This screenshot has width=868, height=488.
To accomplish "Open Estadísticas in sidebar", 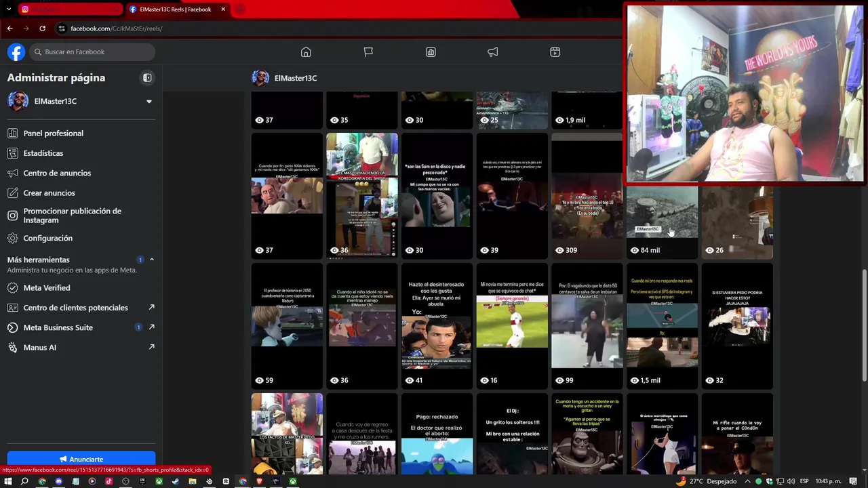I will (x=81, y=153).
